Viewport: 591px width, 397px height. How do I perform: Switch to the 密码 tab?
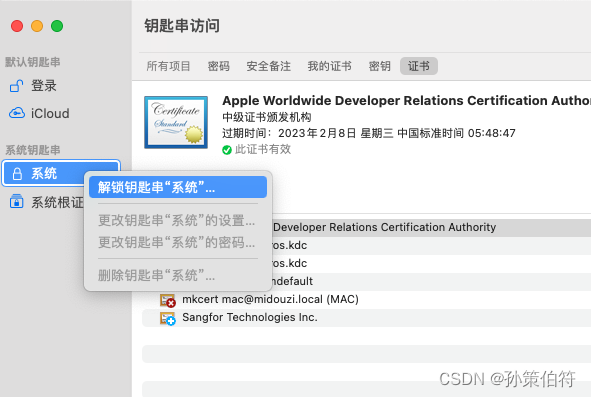pyautogui.click(x=219, y=66)
